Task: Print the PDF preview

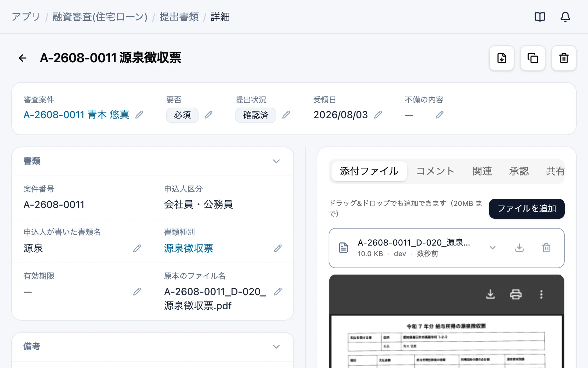Action: coord(516,294)
